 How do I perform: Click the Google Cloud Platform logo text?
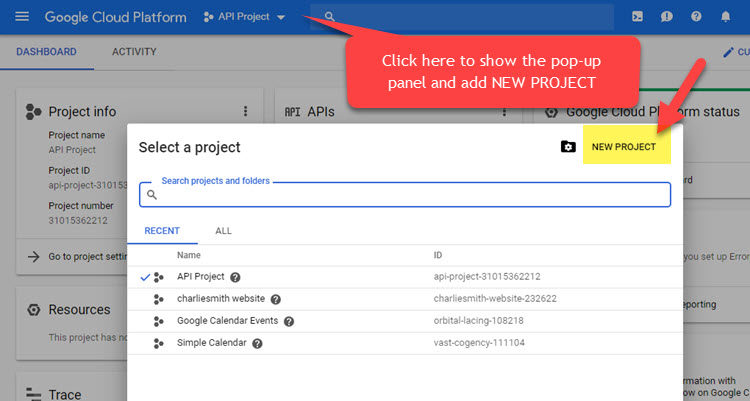tap(115, 17)
